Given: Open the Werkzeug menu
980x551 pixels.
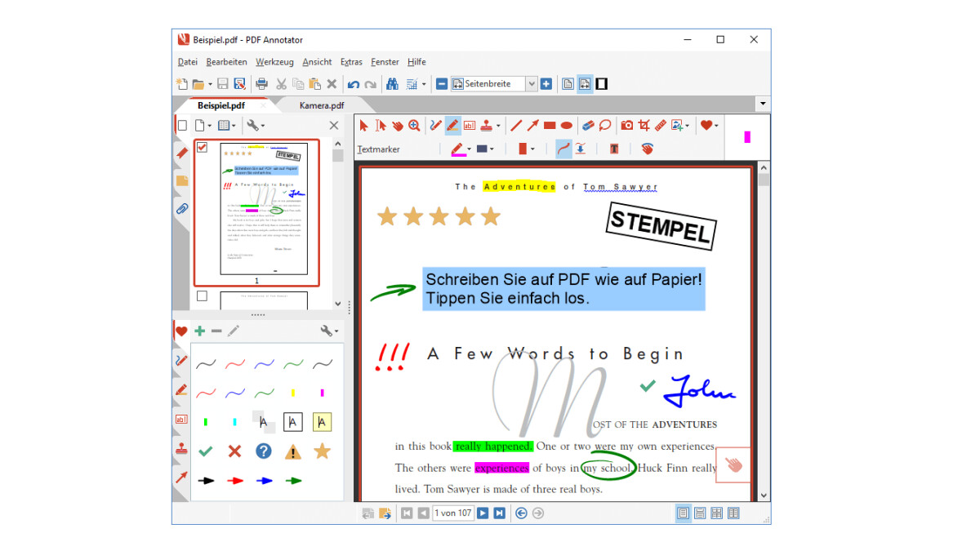Looking at the screenshot, I should point(274,62).
